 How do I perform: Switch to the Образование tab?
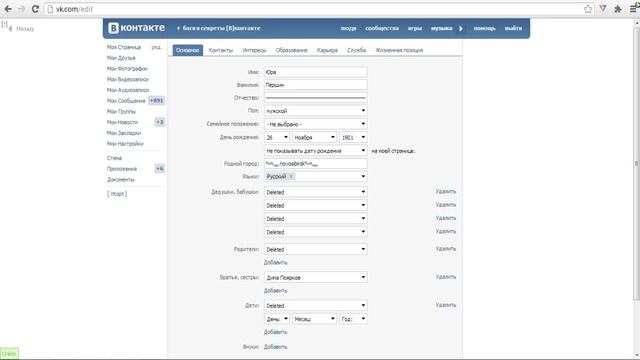pos(291,50)
